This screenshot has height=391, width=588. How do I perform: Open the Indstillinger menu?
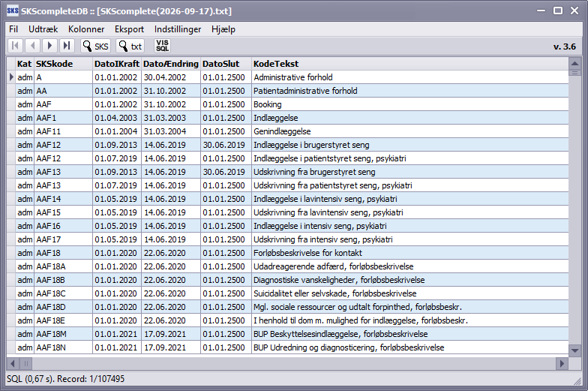point(178,29)
